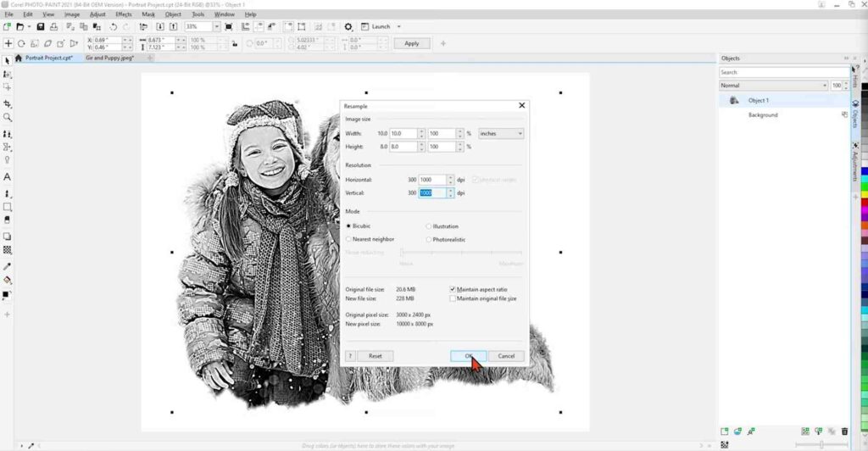Screen dimensions: 868x451
Task: Select the Zoom magnifier tool
Action: point(7,117)
